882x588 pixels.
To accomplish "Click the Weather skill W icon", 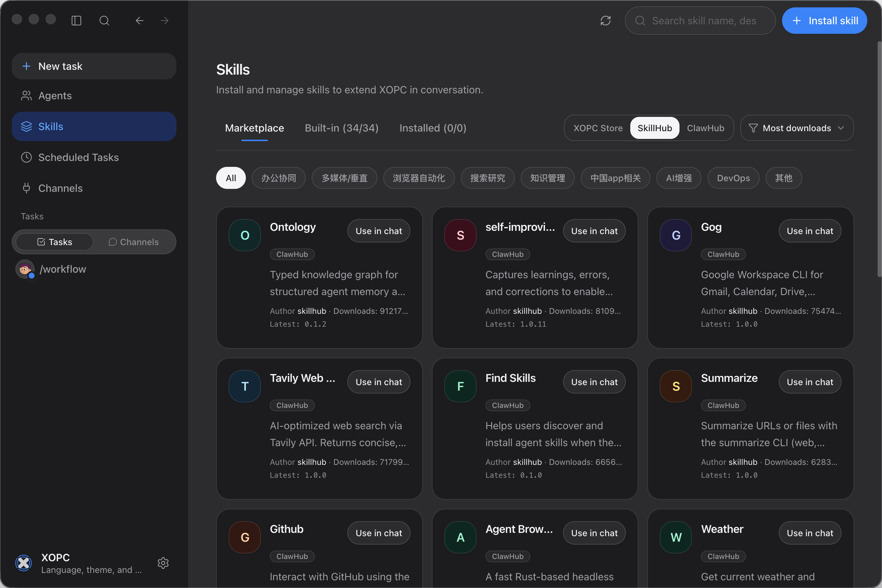I will point(676,537).
